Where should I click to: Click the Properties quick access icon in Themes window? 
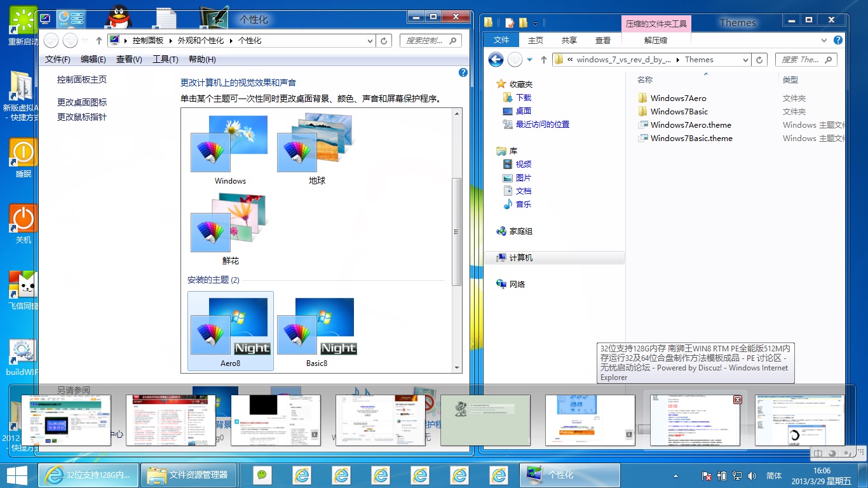point(509,23)
